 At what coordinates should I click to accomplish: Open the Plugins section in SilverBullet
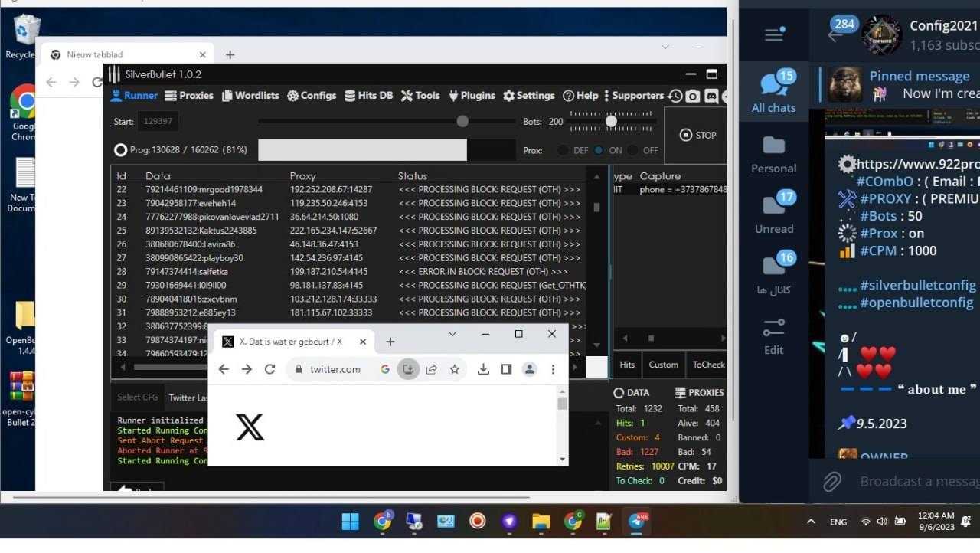click(472, 96)
